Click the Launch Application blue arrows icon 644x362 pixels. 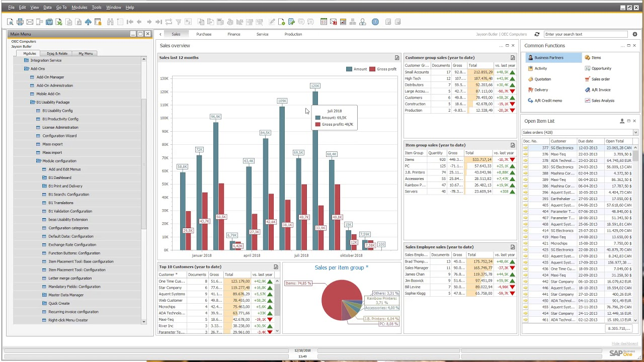click(88, 22)
